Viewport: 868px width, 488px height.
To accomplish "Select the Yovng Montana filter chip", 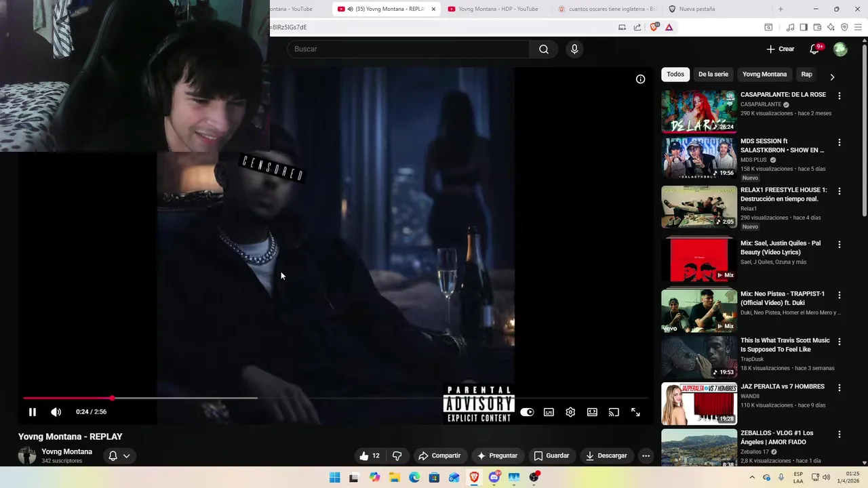I will pos(764,75).
